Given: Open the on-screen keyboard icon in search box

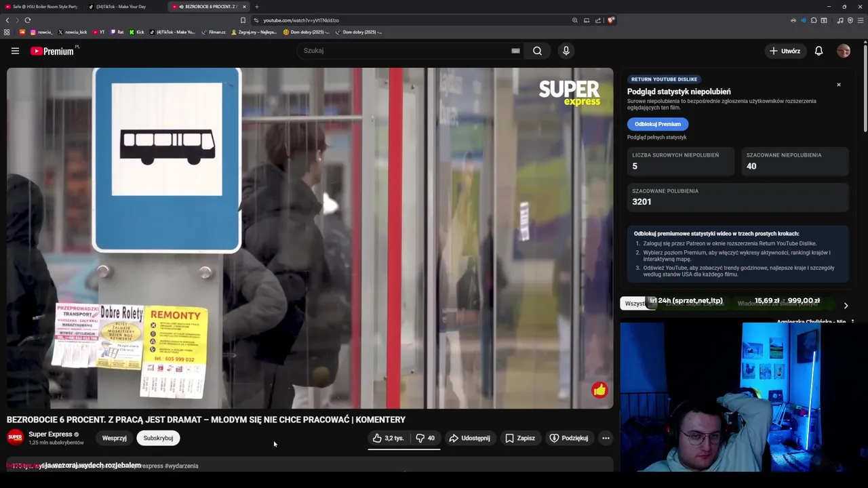Looking at the screenshot, I should point(515,51).
